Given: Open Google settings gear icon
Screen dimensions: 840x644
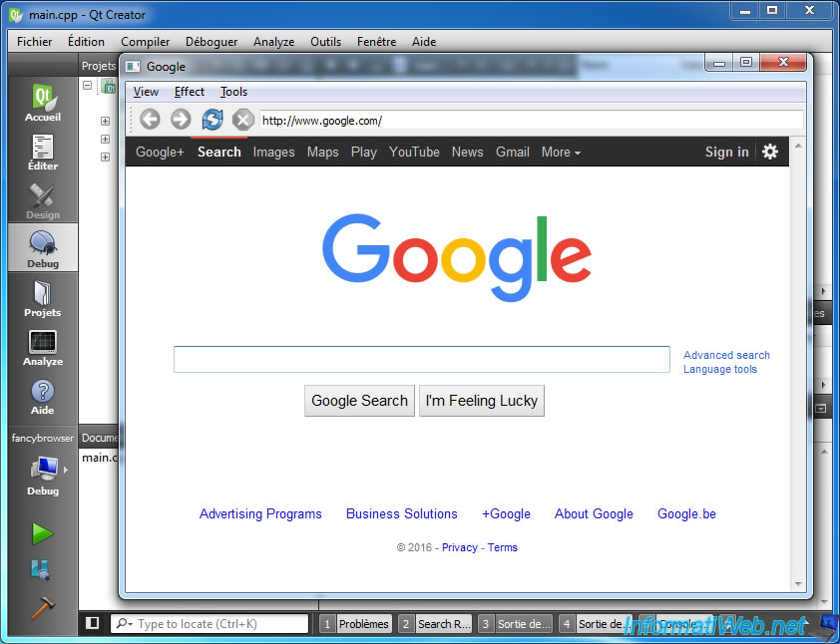Looking at the screenshot, I should pyautogui.click(x=770, y=152).
